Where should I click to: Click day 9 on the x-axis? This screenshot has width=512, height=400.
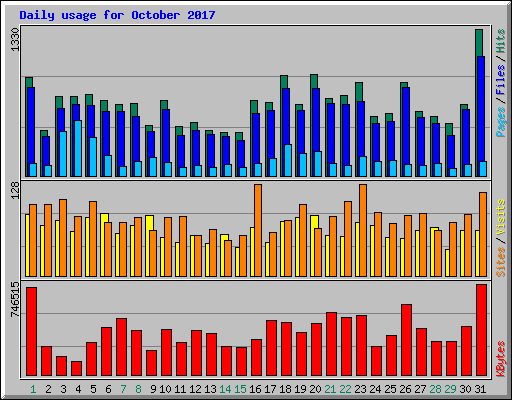pos(153,389)
